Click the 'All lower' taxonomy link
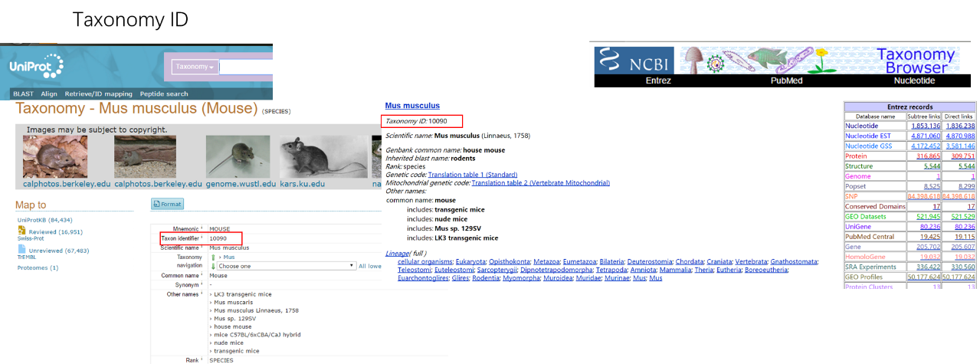The height and width of the screenshot is (364, 980). click(x=370, y=266)
